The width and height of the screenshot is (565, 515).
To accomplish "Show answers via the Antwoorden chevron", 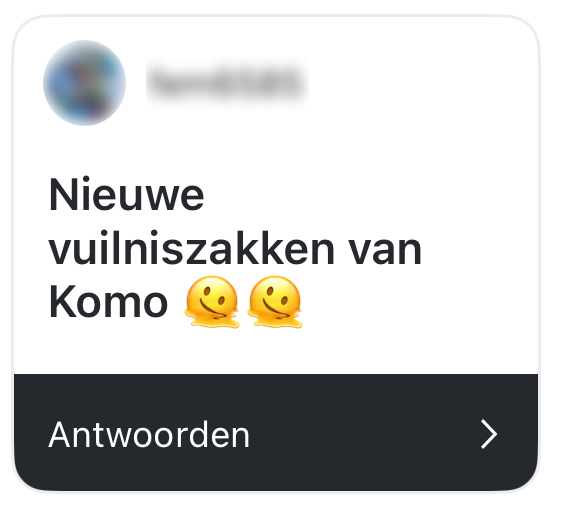I will (489, 434).
